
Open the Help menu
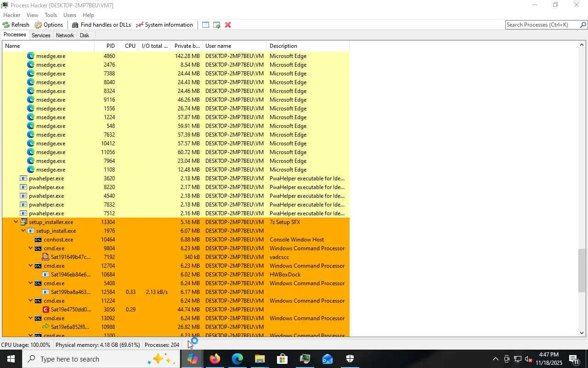tap(88, 15)
